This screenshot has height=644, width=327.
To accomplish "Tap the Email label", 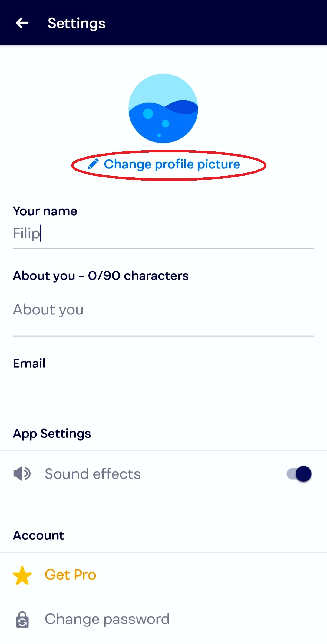I will (29, 363).
